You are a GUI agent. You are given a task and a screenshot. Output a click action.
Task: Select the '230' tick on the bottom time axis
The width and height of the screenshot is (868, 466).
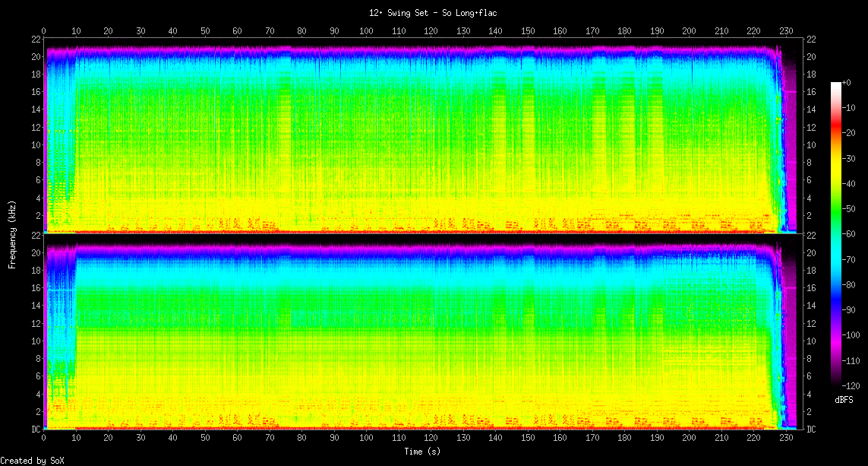(x=786, y=439)
